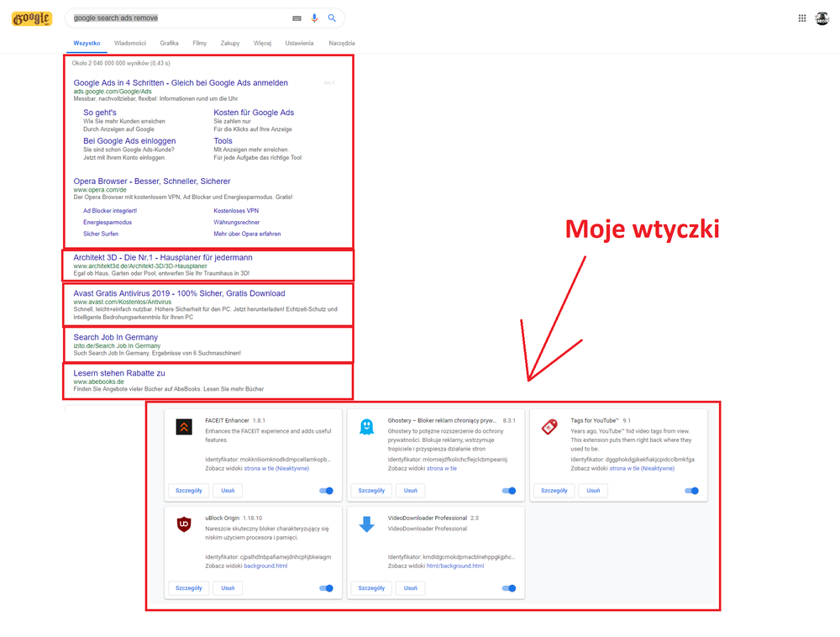
Task: Click Usuń for VideoDownloader Professional
Action: tap(411, 588)
